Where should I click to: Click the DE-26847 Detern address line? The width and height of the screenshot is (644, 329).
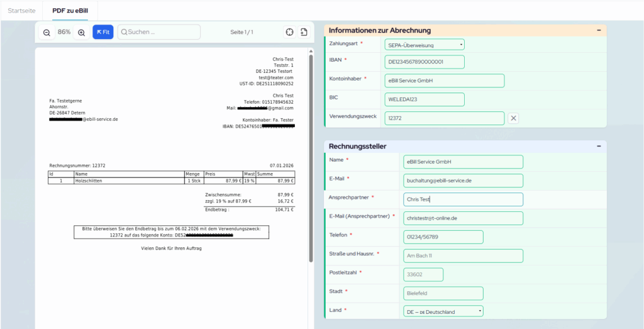[67, 113]
